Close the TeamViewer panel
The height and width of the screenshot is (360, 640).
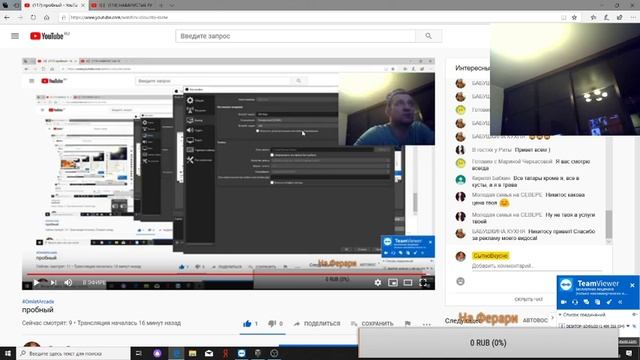632,285
